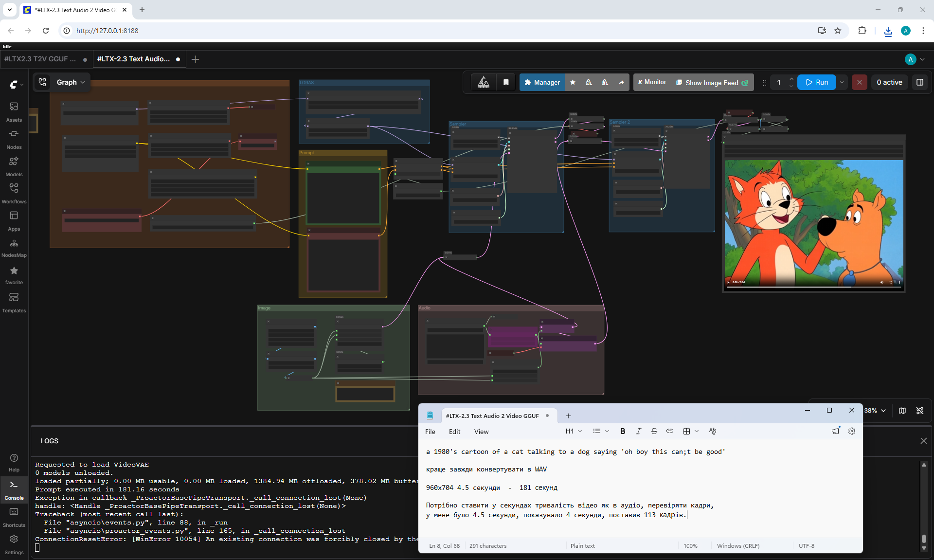
Task: Toggle the Console panel button
Action: (x=14, y=490)
